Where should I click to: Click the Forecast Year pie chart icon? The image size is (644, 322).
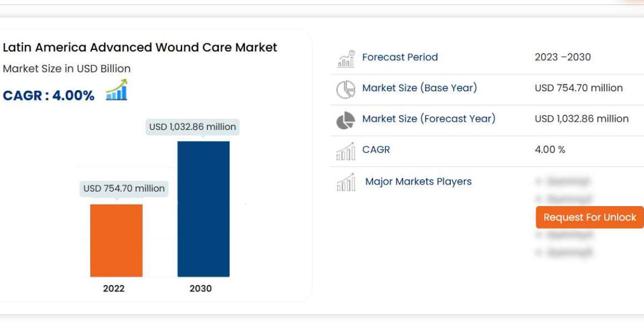pyautogui.click(x=346, y=120)
